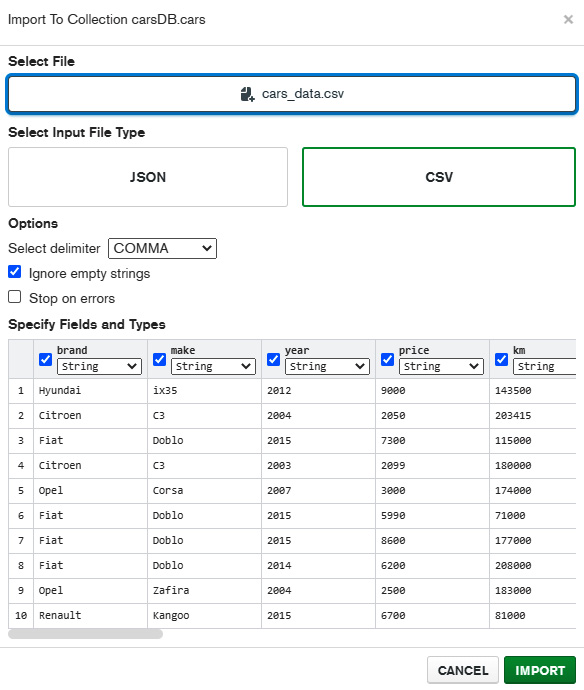Uncheck the year field checkbox

click(x=273, y=359)
